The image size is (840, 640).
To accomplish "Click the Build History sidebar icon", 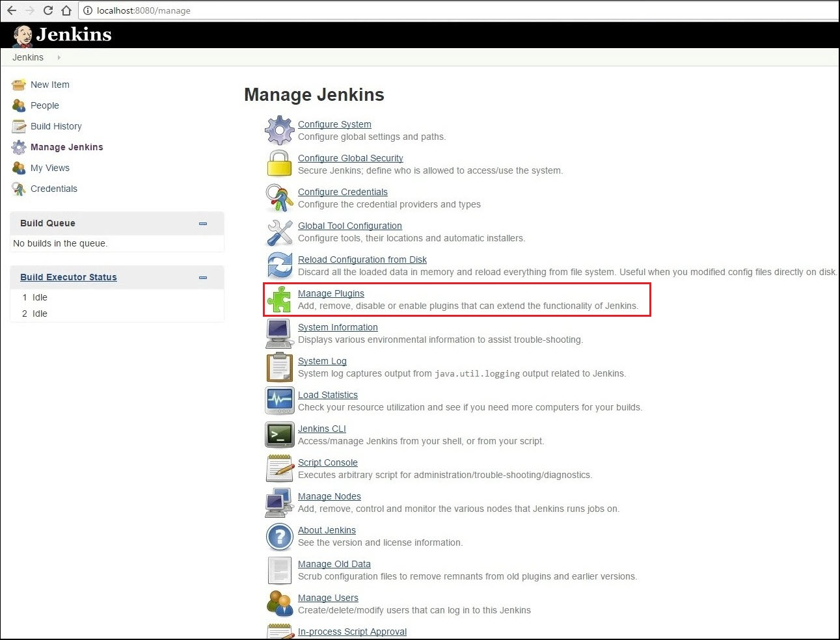I will [19, 126].
